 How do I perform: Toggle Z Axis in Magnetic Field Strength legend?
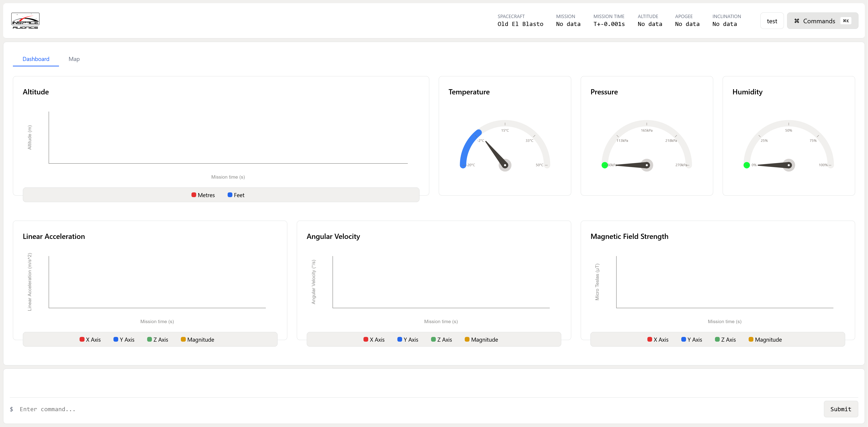pyautogui.click(x=725, y=340)
